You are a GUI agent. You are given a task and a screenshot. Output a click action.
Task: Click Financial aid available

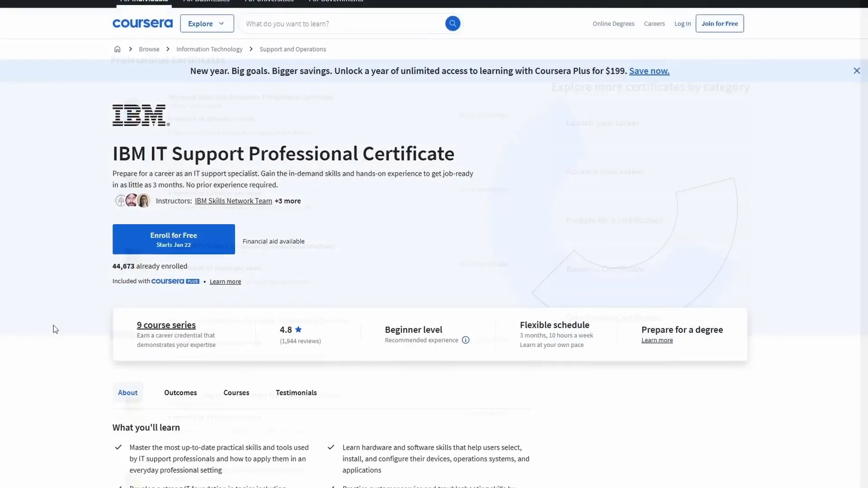pyautogui.click(x=274, y=241)
